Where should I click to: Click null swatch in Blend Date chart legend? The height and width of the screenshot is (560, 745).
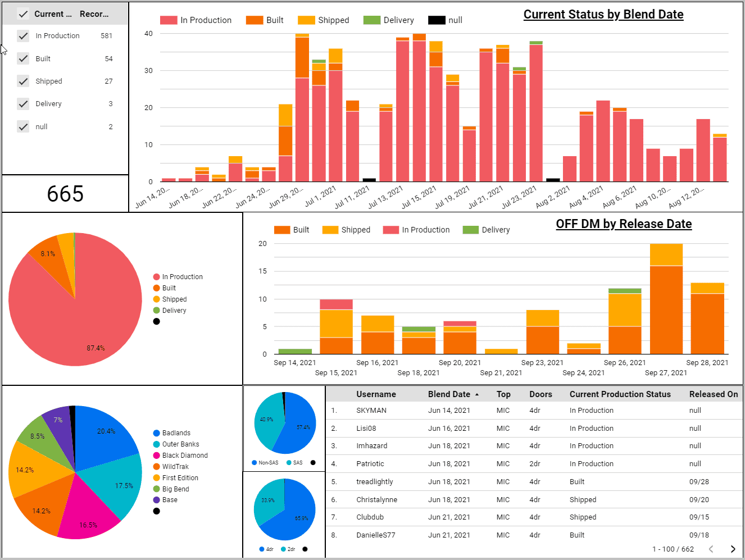click(437, 20)
